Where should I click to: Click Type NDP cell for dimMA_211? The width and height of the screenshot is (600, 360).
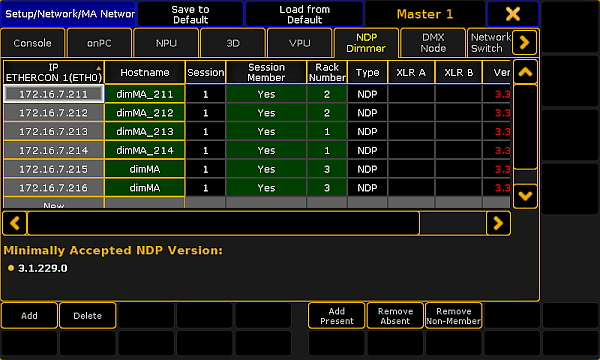pyautogui.click(x=367, y=94)
